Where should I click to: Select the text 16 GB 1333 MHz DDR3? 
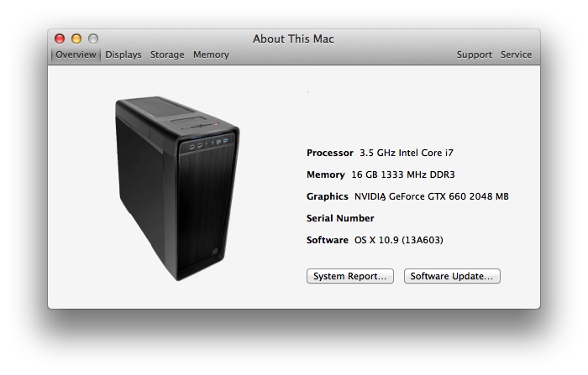(x=403, y=174)
